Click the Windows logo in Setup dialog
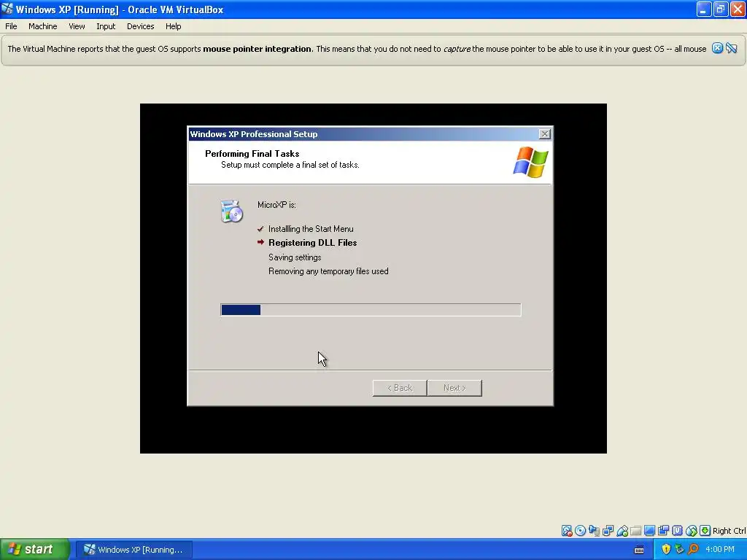Screen dimensions: 747x560 click(531, 162)
